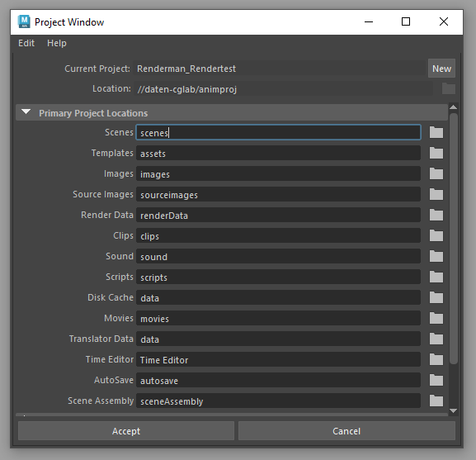Image resolution: width=476 pixels, height=460 pixels.
Task: Browse folder for Sound location
Action: 436,257
